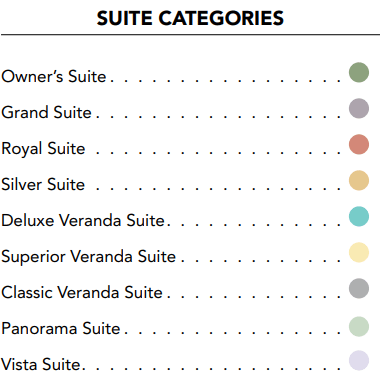Click the Owner's Suite green color dot
The width and height of the screenshot is (382, 378).
(359, 72)
